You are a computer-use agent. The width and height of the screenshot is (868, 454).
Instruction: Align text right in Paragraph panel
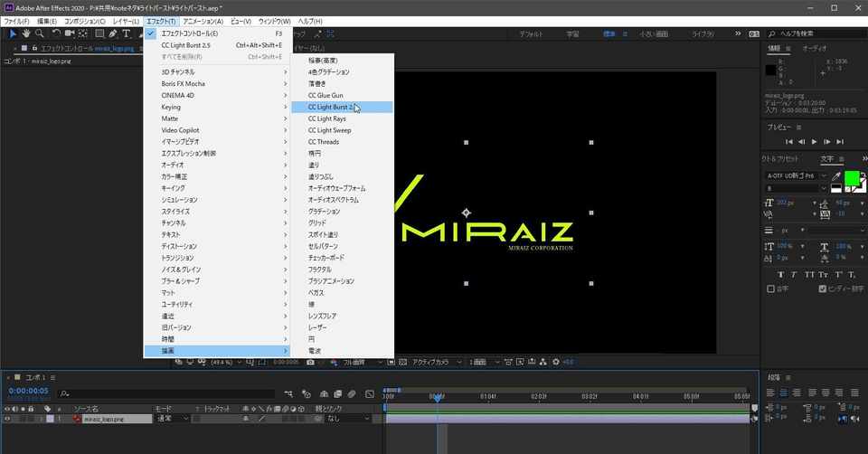pos(796,393)
